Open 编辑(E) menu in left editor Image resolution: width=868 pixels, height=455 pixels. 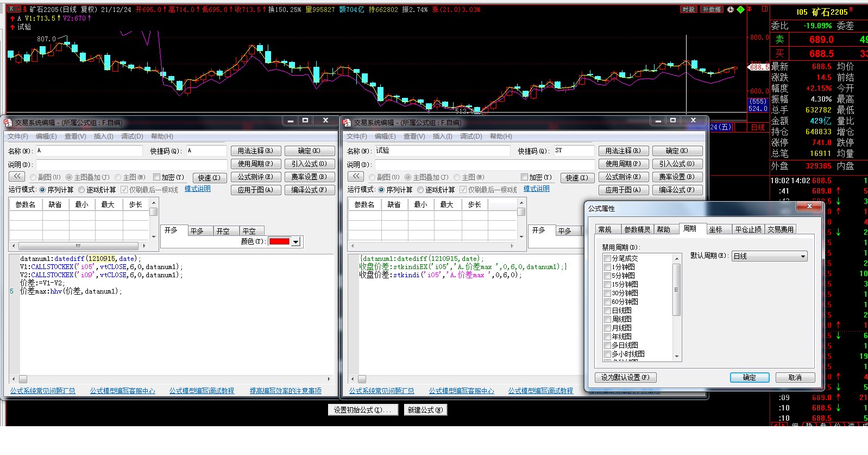click(46, 136)
